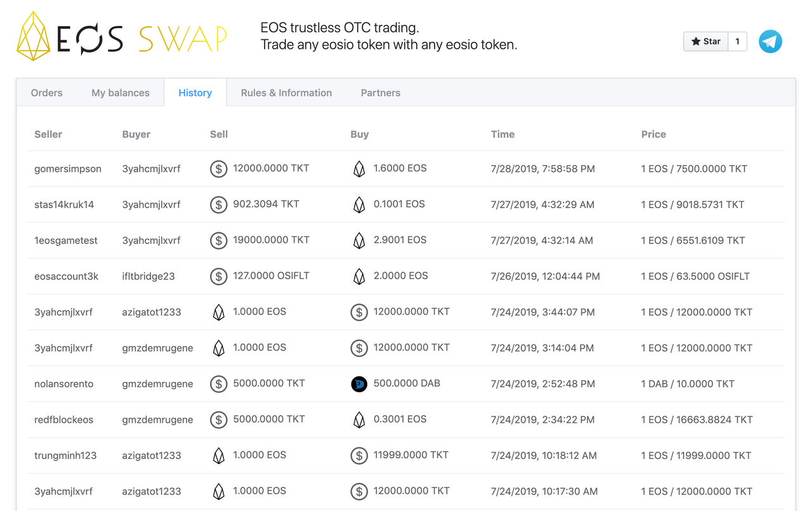
Task: Select buyer ifltbridge23
Action: coord(148,276)
